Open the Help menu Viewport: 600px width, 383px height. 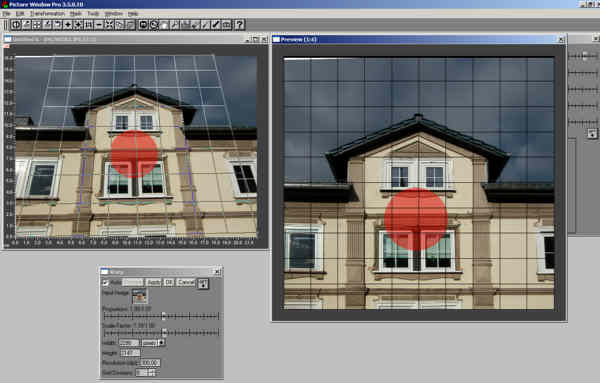pos(133,14)
